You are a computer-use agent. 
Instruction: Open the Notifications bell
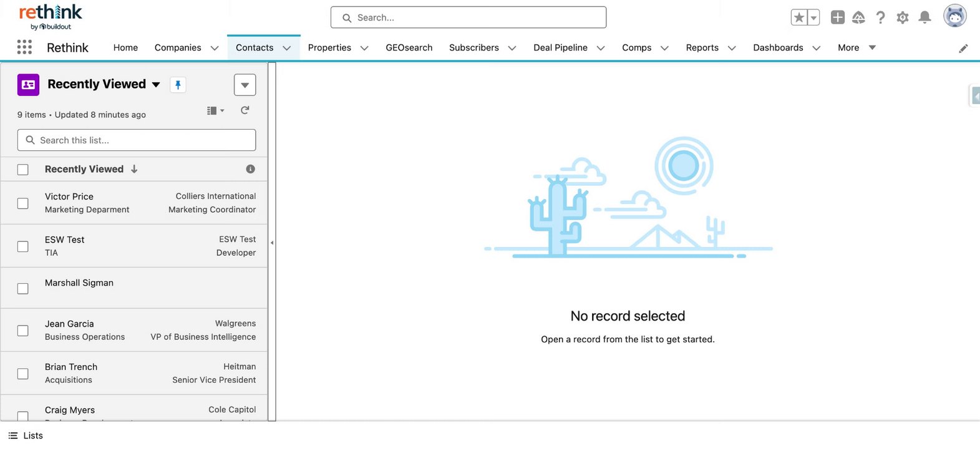click(x=925, y=17)
